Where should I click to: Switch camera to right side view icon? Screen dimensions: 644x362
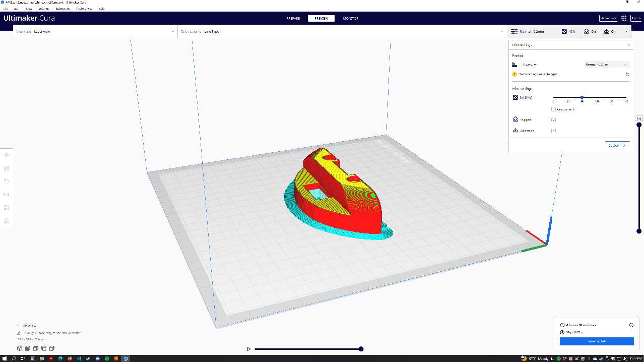[x=52, y=348]
